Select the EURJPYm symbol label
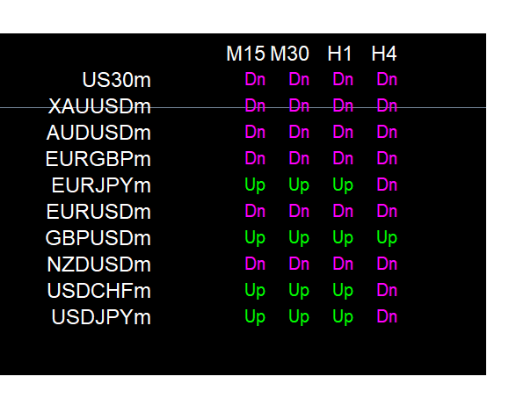Image resolution: width=509 pixels, height=420 pixels. click(101, 185)
